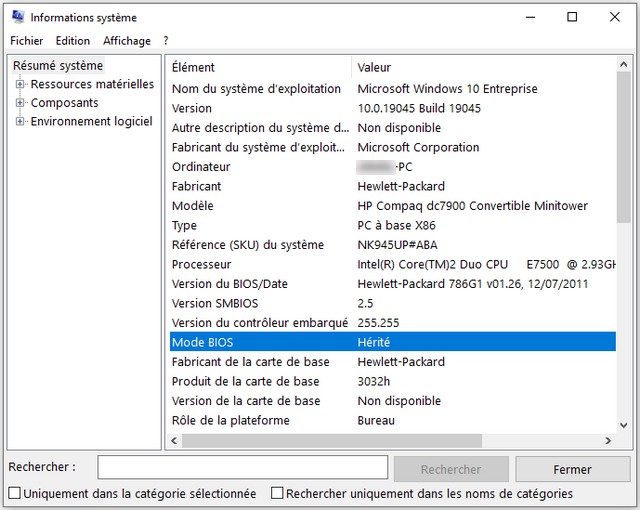Expand the Composants tree node
This screenshot has width=640, height=510.
19,103
